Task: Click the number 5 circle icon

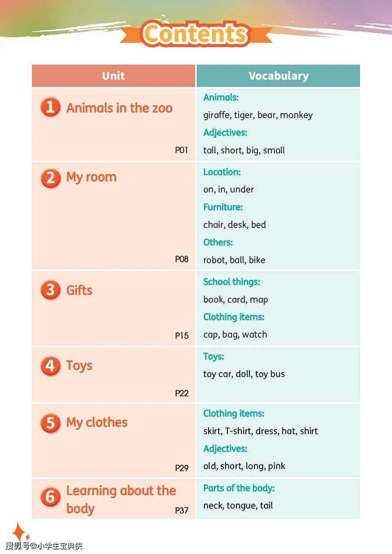Action: tap(50, 423)
